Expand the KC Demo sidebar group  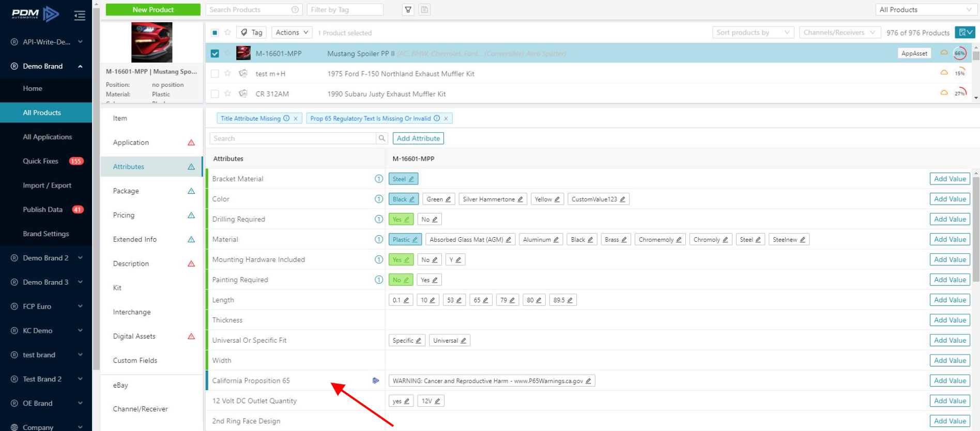coord(46,331)
